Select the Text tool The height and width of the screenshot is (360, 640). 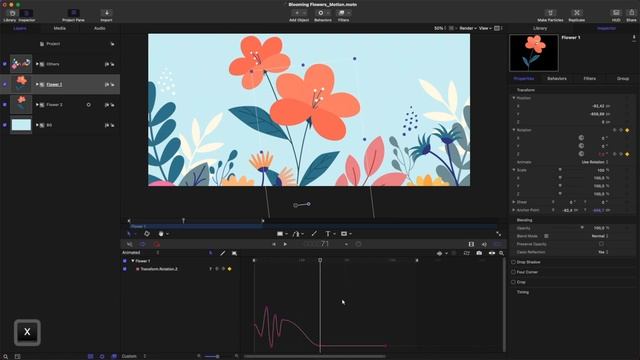327,234
